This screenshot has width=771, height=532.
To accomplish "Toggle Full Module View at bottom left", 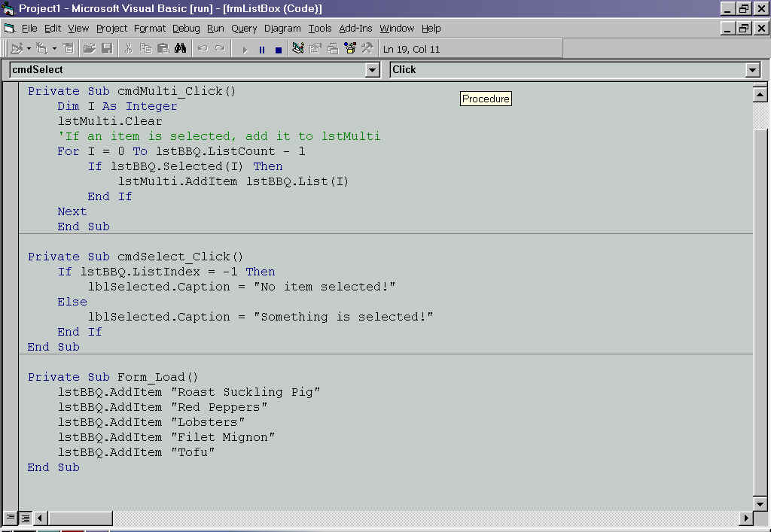I will tap(25, 518).
